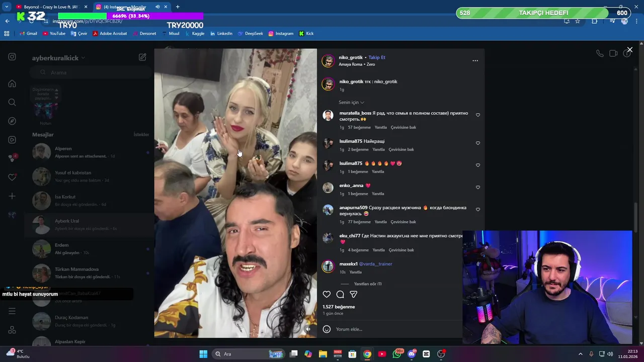
Task: Close the post overlay with X
Action: pos(629,50)
